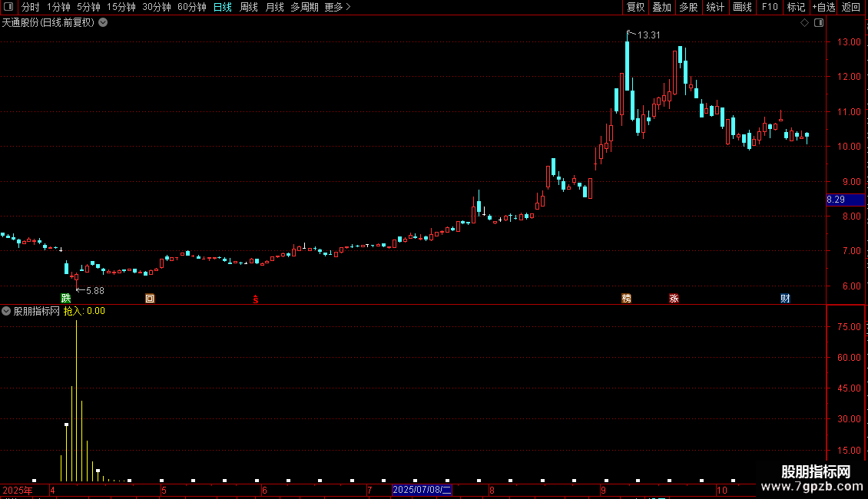868x499 pixels.
Task: Add stock via +自选 button
Action: pos(823,7)
